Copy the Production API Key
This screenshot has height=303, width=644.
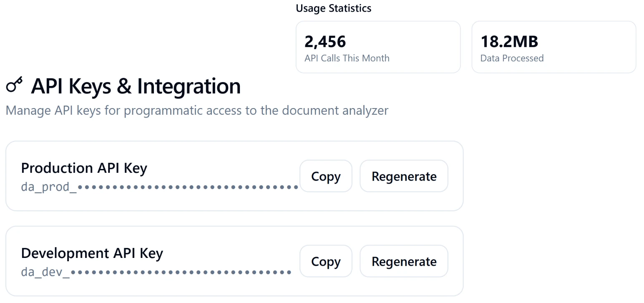coord(325,176)
